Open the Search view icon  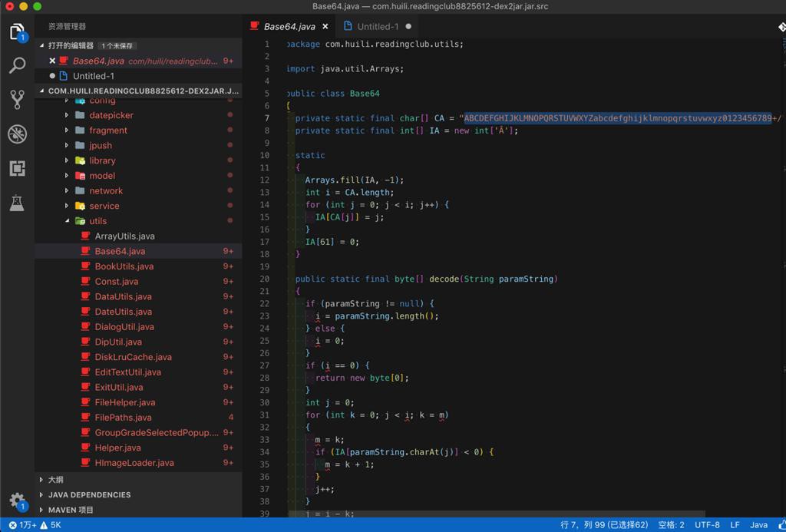click(17, 66)
